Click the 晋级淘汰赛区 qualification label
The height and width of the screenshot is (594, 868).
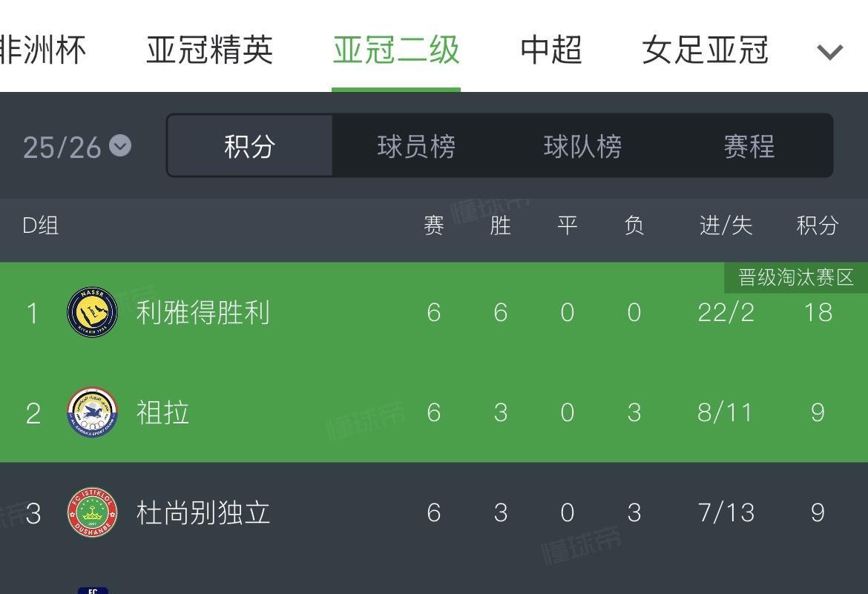(x=796, y=277)
